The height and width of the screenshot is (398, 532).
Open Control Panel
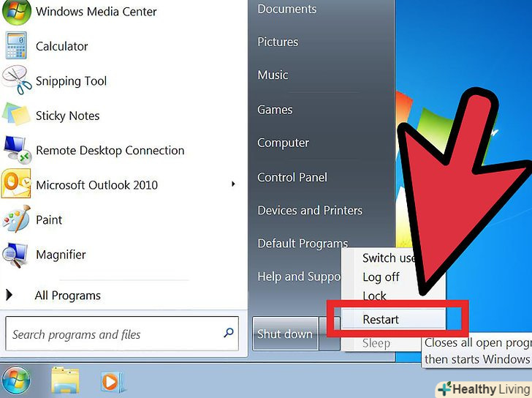292,177
